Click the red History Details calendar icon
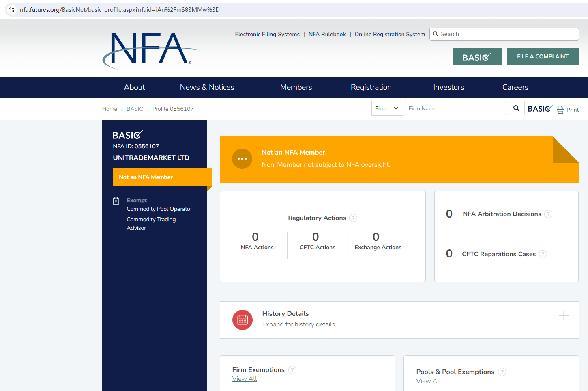This screenshot has height=391, width=588. pyautogui.click(x=242, y=320)
